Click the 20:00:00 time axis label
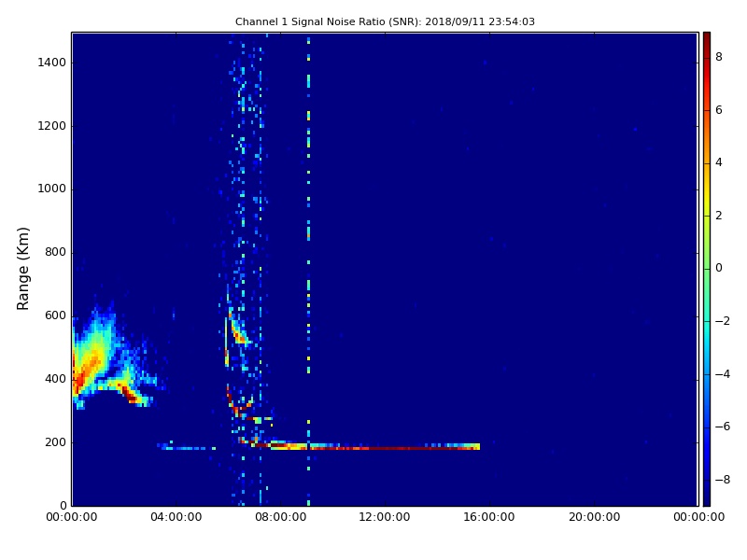Image resolution: width=747 pixels, height=560 pixels. tap(595, 517)
